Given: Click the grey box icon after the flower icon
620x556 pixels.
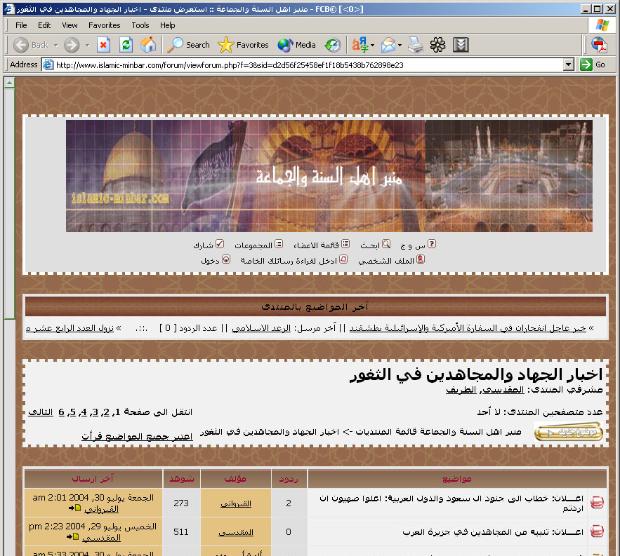Looking at the screenshot, I should [461, 45].
